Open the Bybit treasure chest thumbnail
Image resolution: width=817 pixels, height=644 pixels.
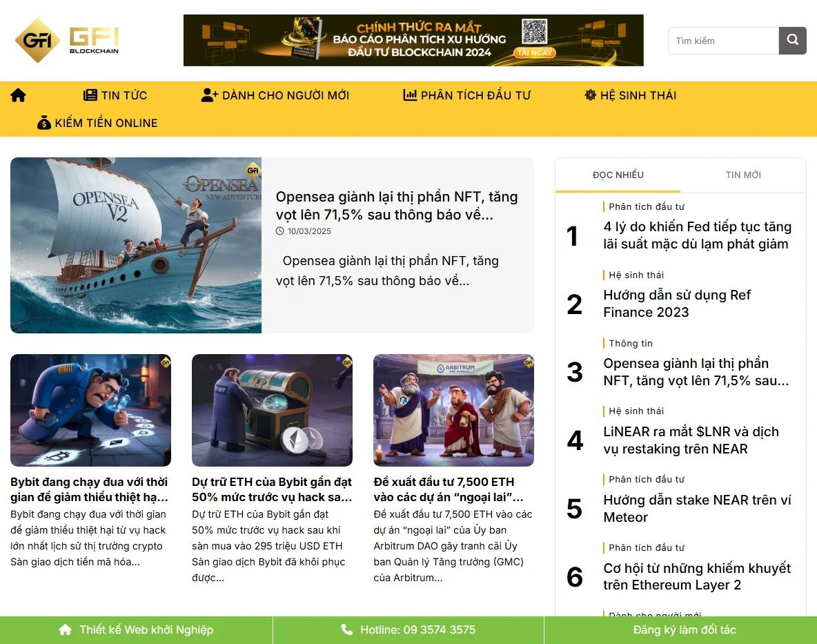click(x=272, y=410)
